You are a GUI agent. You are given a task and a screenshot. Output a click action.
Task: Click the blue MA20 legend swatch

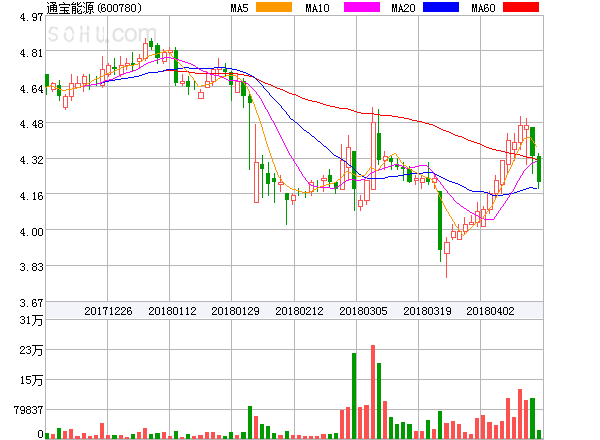click(x=441, y=8)
